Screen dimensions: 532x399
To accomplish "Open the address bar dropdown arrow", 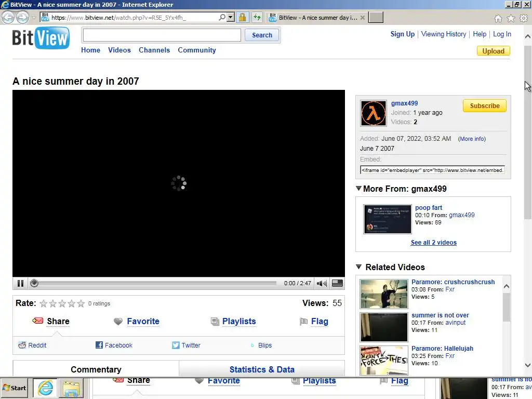I will [230, 17].
